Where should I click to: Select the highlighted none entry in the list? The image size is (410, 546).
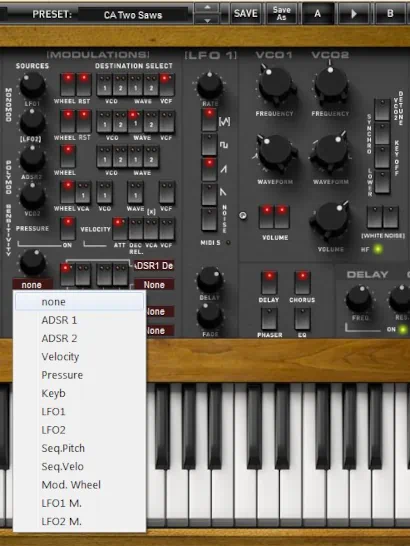[79, 302]
